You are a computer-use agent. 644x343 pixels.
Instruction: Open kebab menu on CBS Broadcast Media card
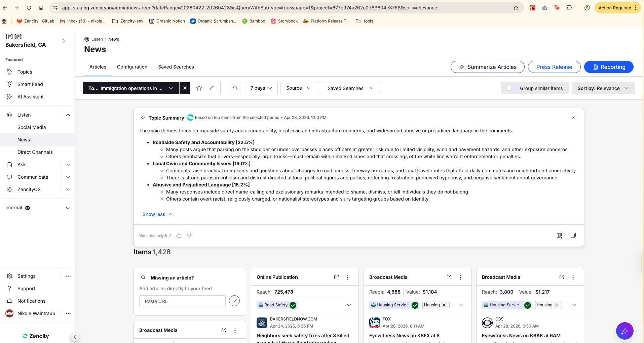pyautogui.click(x=573, y=277)
